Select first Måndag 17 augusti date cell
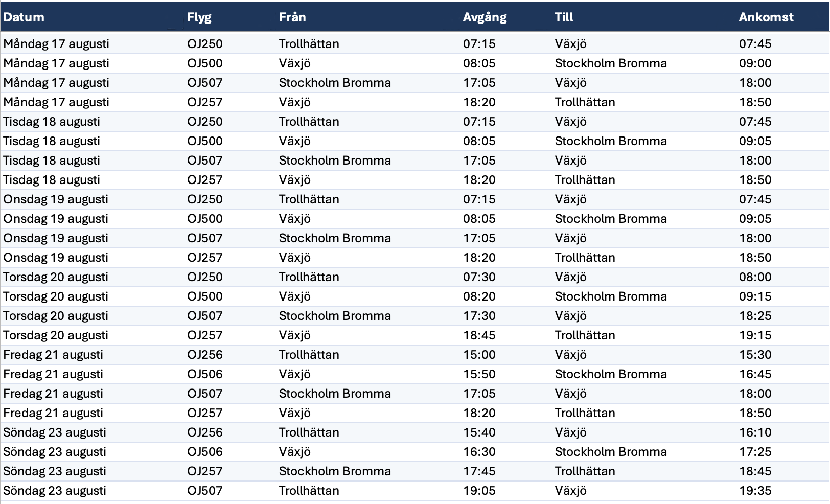This screenshot has width=830, height=504. pos(56,44)
